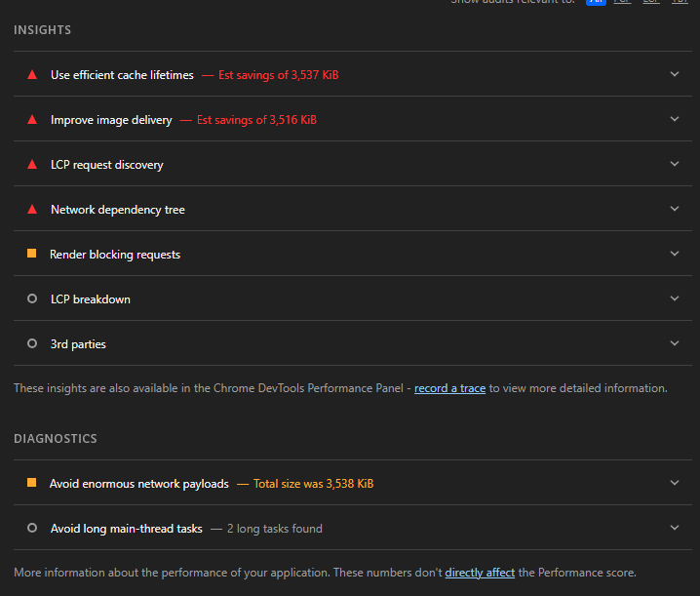
Task: Open the "record a trace" link
Action: click(x=449, y=388)
